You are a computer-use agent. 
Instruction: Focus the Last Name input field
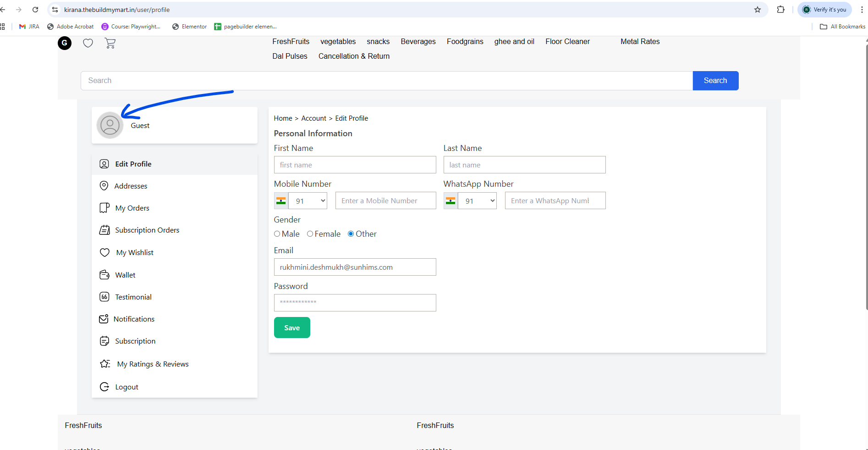[x=525, y=165]
